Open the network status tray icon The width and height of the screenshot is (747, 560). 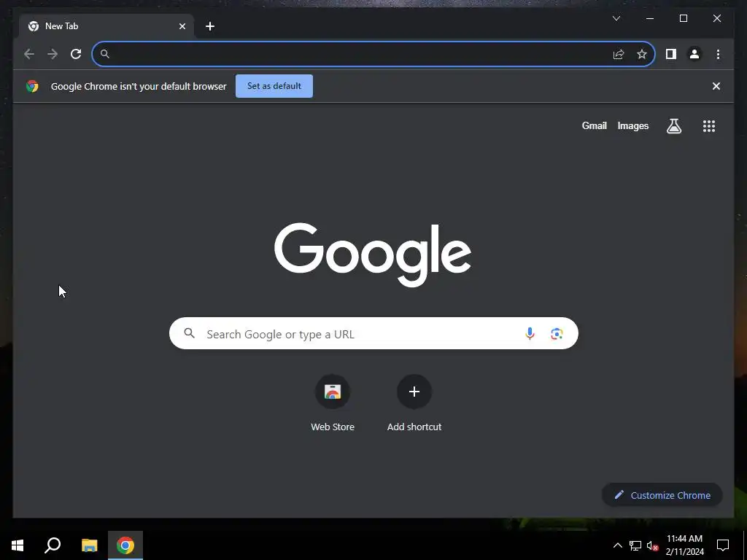click(x=635, y=545)
